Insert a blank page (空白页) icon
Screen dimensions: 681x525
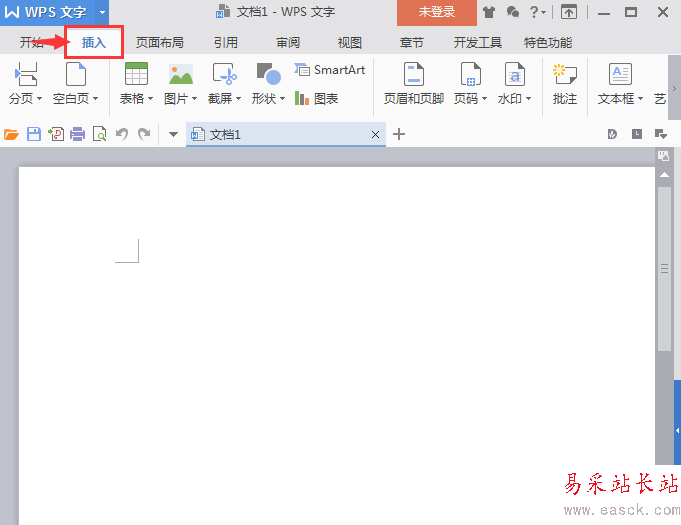pyautogui.click(x=76, y=73)
